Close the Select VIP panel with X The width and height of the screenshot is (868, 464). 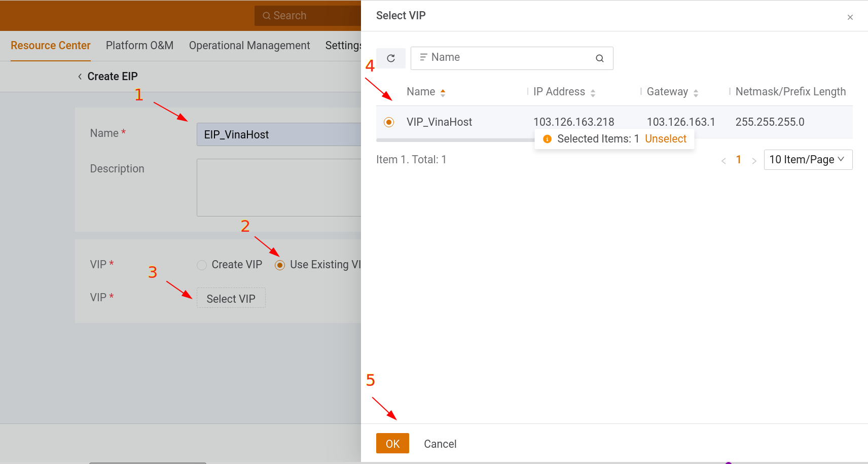(x=850, y=17)
